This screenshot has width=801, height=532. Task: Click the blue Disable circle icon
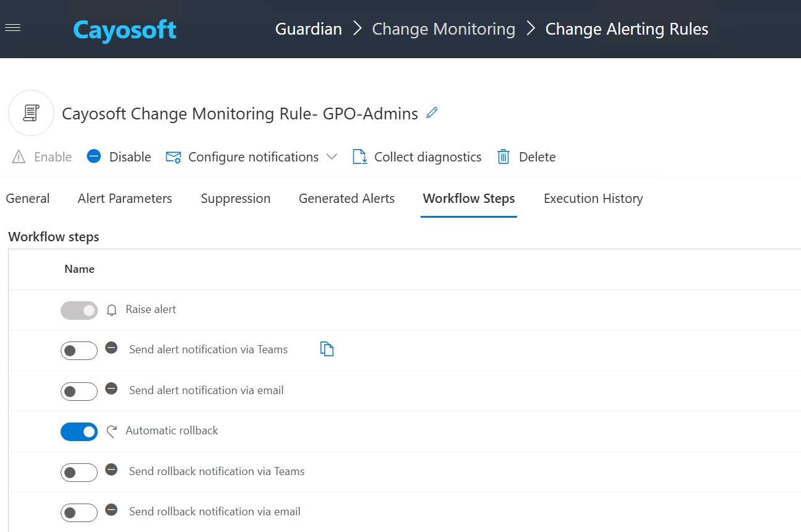pyautogui.click(x=94, y=157)
